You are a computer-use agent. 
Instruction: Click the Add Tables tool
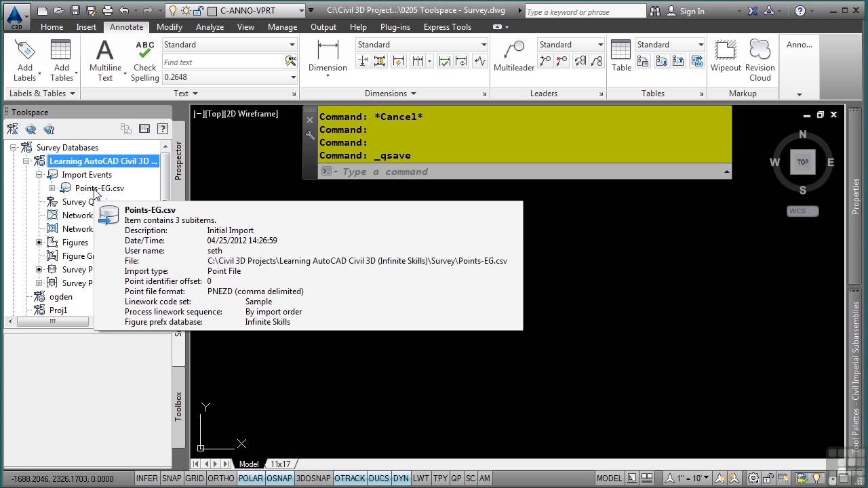(x=61, y=60)
